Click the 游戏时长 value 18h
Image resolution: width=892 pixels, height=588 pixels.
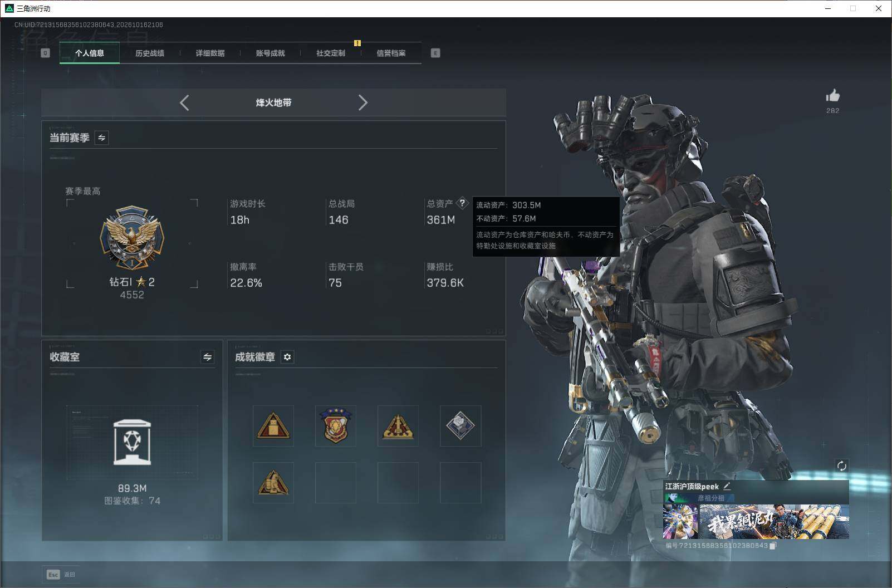tap(240, 220)
